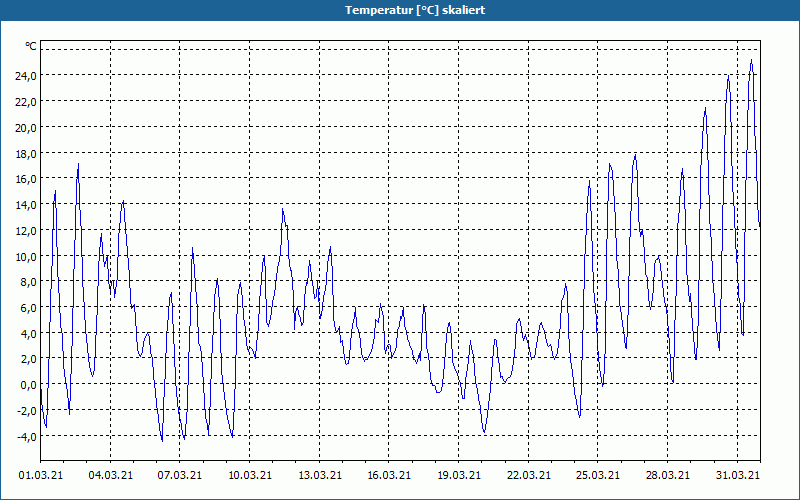This screenshot has height=500, width=800.
Task: Click the 2,0 y-axis label
Action: (x=28, y=359)
